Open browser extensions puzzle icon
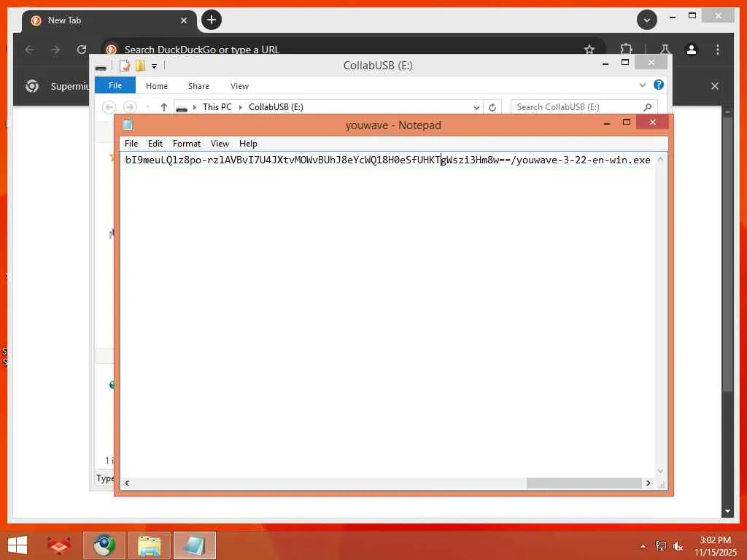Screen dimensions: 747x560 [x=626, y=49]
